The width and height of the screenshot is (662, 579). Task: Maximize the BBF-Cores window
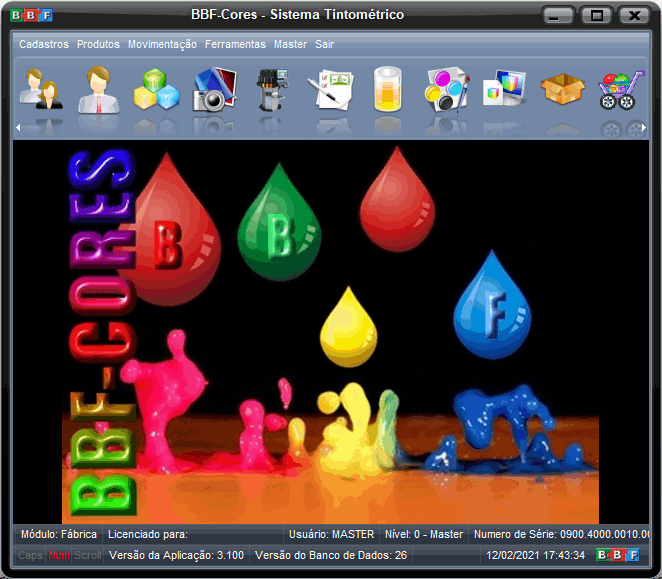597,16
